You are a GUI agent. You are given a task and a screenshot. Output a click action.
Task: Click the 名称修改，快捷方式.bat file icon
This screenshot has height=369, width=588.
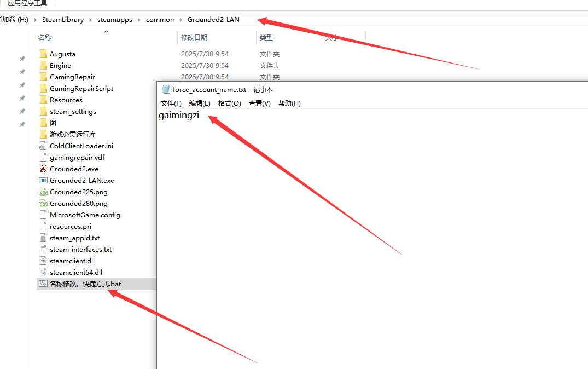coord(43,284)
